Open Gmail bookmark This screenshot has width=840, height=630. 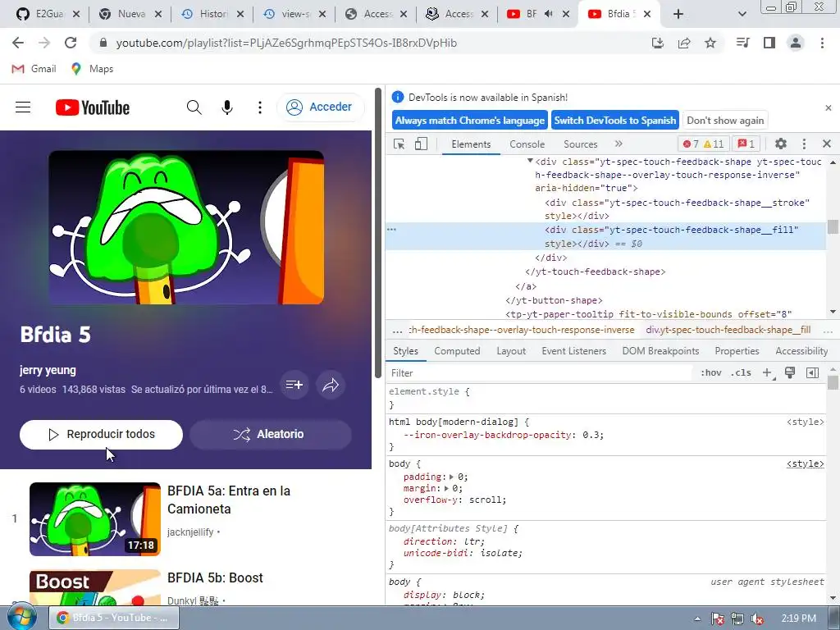(x=34, y=69)
